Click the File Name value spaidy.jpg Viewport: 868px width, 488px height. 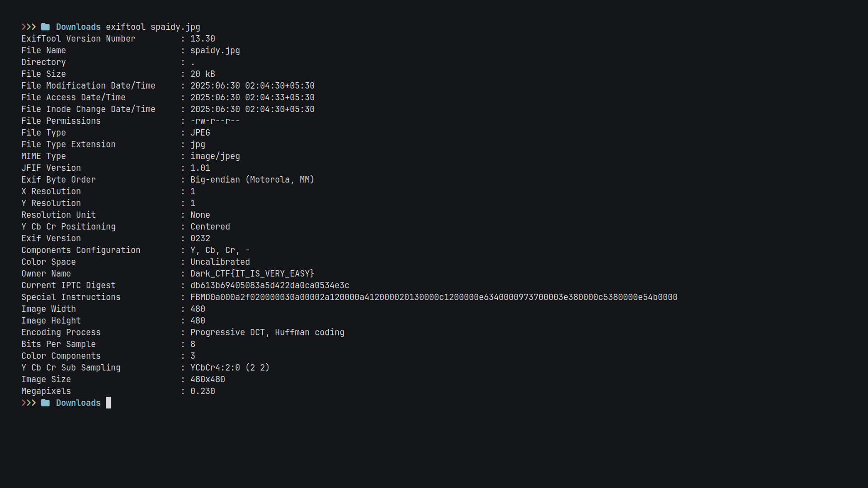pyautogui.click(x=215, y=51)
